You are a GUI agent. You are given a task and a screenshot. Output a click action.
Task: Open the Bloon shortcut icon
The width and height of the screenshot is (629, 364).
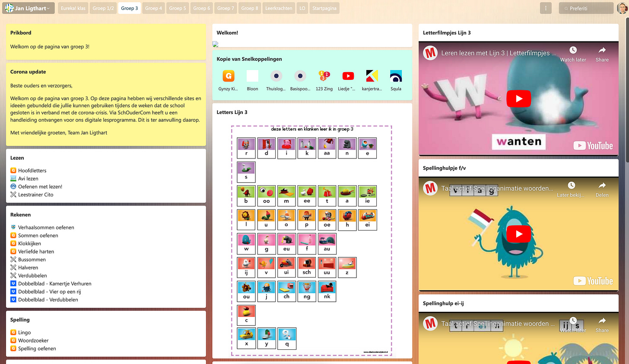click(x=252, y=76)
